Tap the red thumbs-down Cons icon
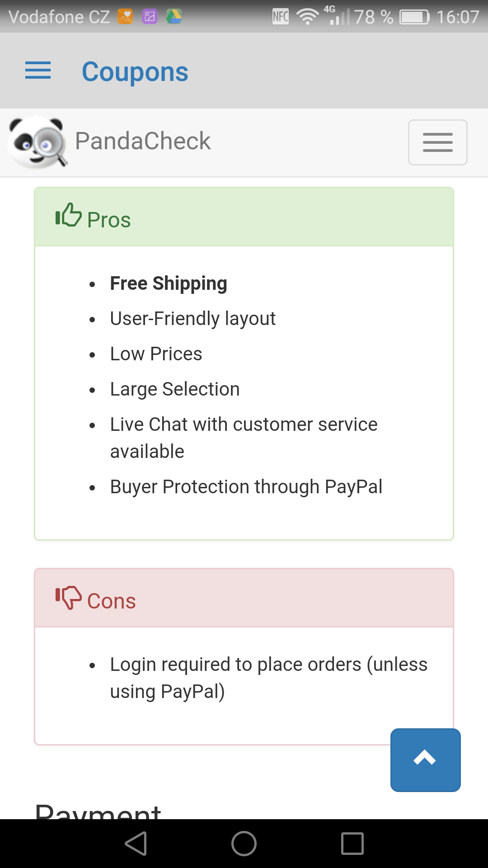488x868 pixels. tap(69, 598)
